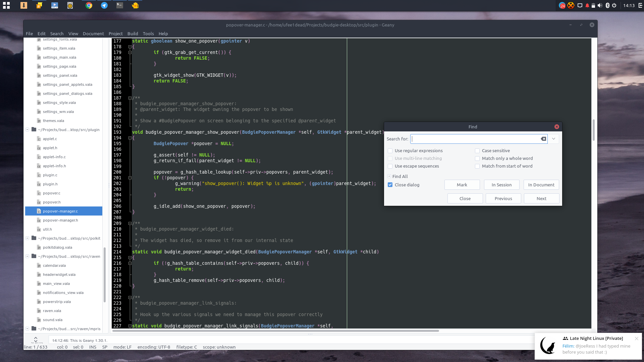
Task: Open the Project menu
Action: [115, 34]
